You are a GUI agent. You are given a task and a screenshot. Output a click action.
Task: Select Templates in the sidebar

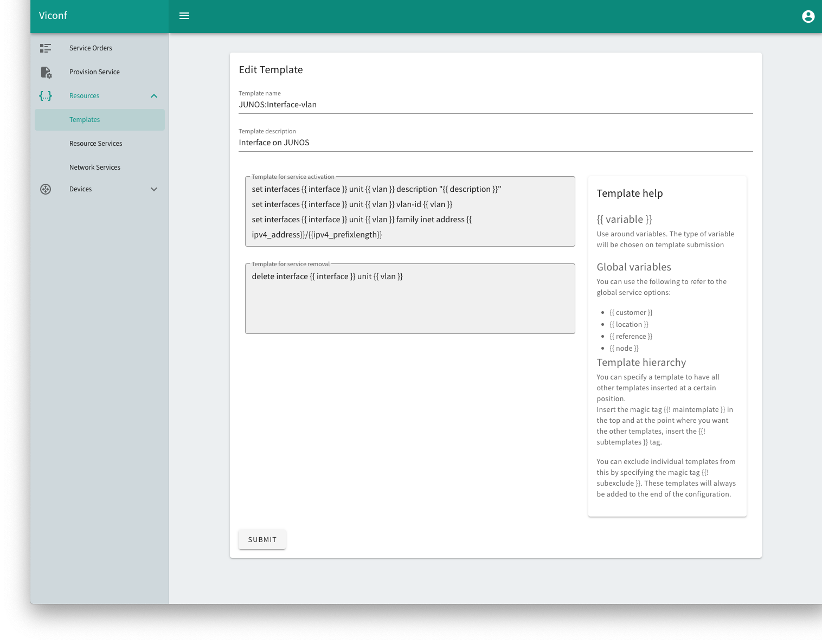[x=85, y=120]
